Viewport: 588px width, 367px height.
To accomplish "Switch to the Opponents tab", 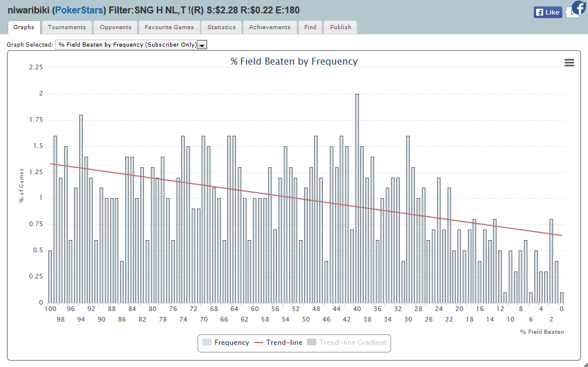I will coord(115,27).
